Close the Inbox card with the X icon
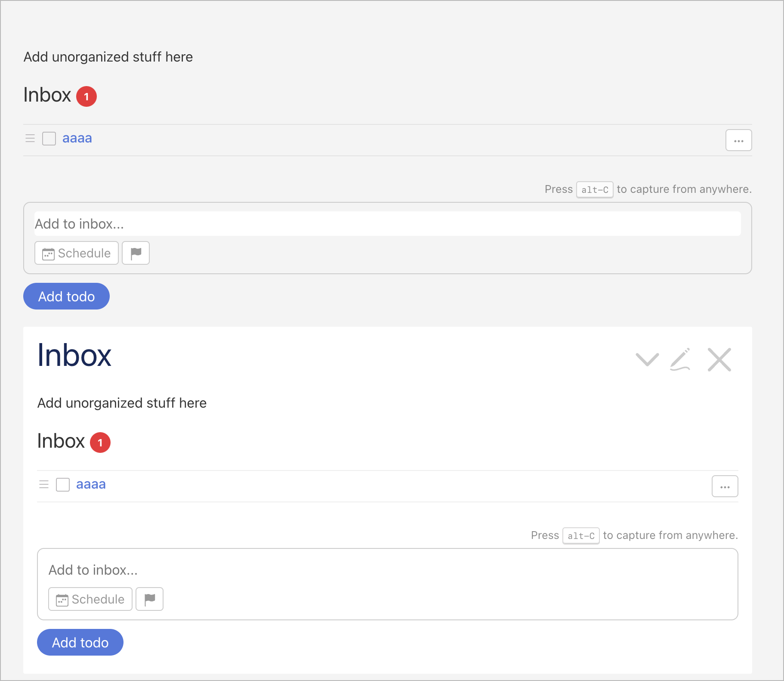The image size is (784, 681). 719,359
